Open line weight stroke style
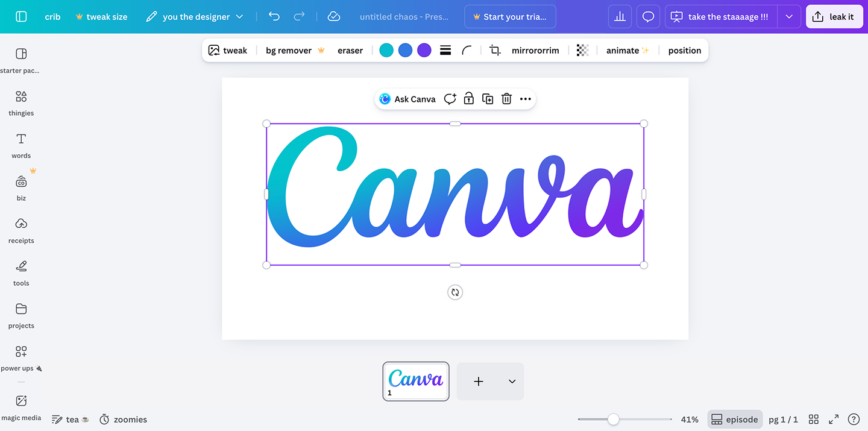 point(445,51)
